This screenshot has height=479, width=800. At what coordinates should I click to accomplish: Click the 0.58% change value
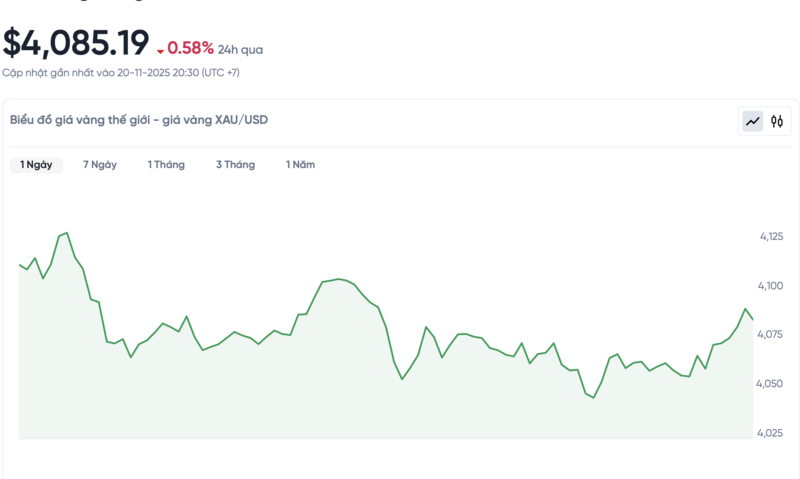(x=190, y=48)
